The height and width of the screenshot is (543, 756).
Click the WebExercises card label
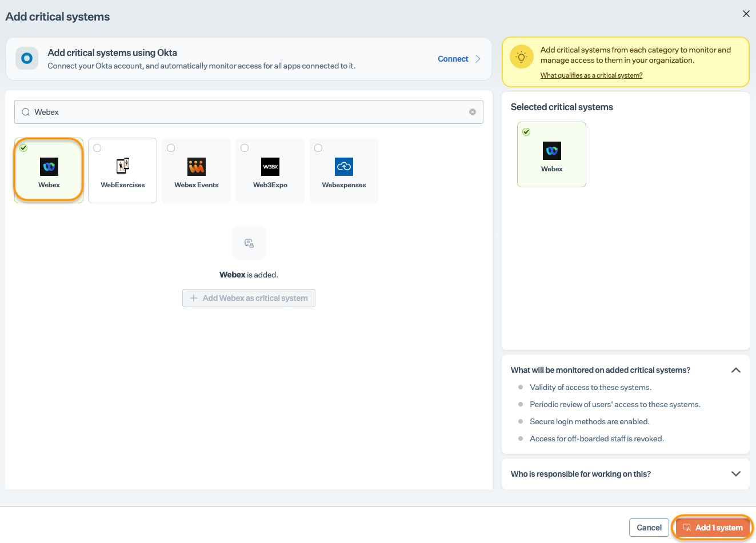click(123, 185)
